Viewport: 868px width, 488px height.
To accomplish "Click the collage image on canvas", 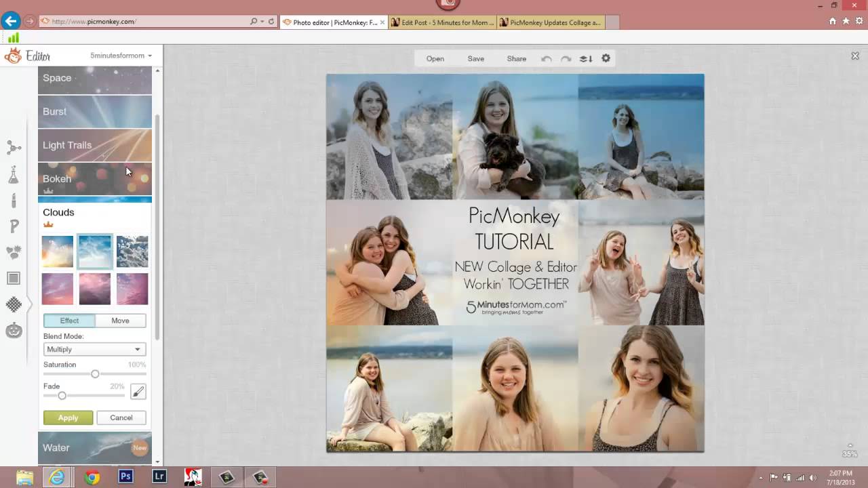I will click(515, 263).
